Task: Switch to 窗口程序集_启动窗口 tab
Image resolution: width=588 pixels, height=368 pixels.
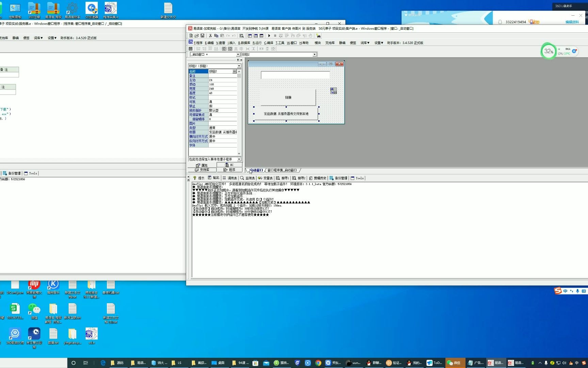Action: pyautogui.click(x=282, y=170)
